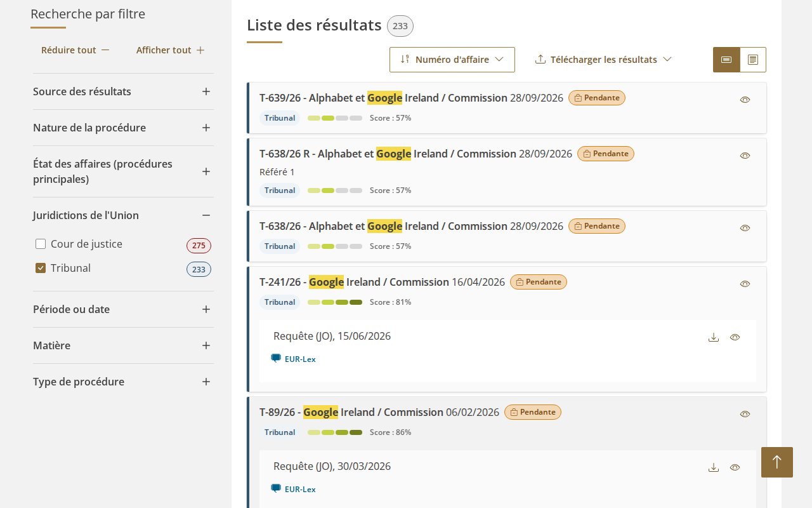Click eye icon in case T-241/26 header

(745, 284)
